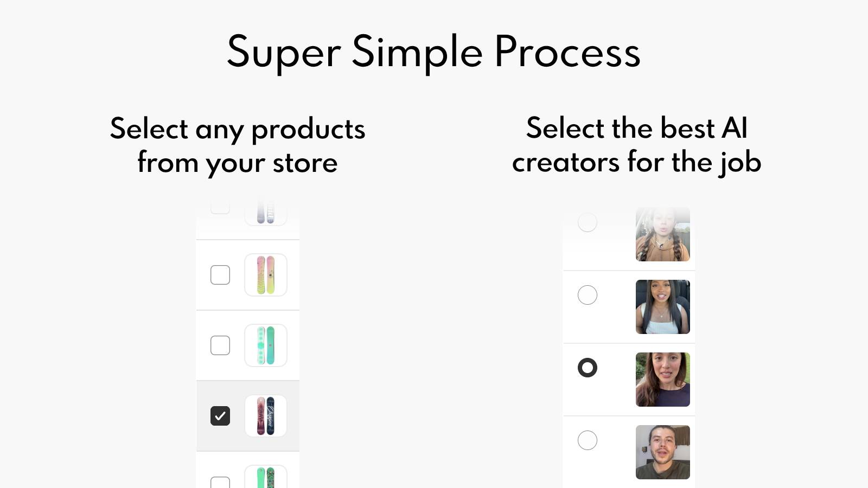
Task: Open the mint green snowboard thumbnail
Action: [266, 345]
